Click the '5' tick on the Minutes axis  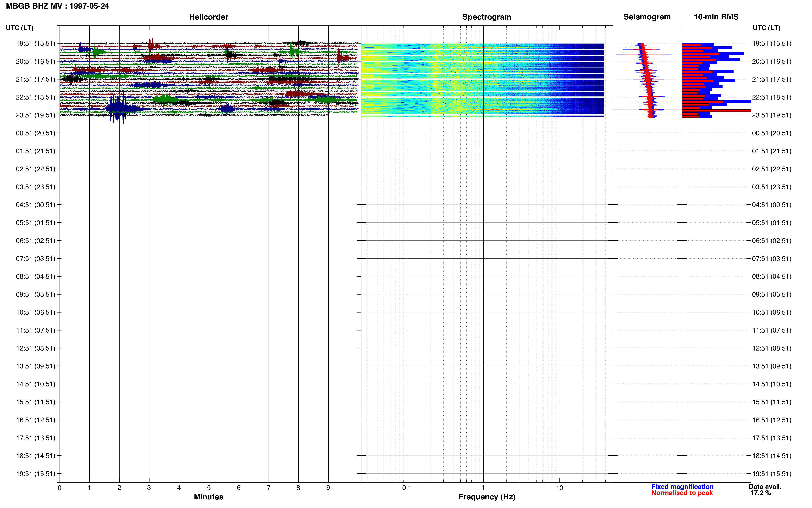(x=209, y=488)
